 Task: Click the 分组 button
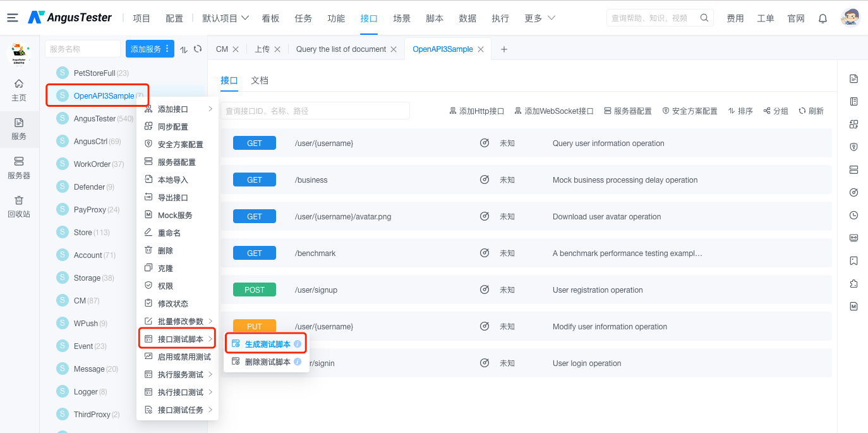pyautogui.click(x=776, y=111)
